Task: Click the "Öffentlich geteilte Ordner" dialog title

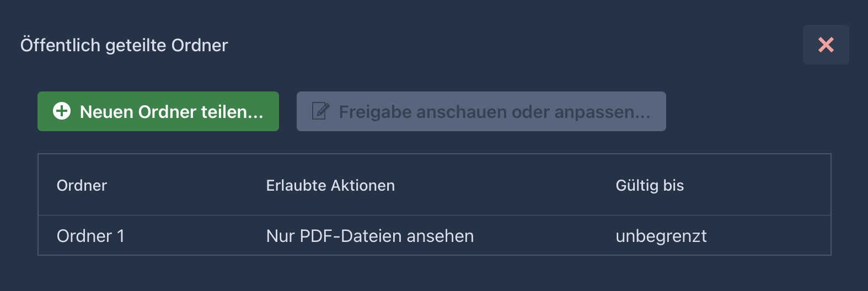Action: point(124,45)
